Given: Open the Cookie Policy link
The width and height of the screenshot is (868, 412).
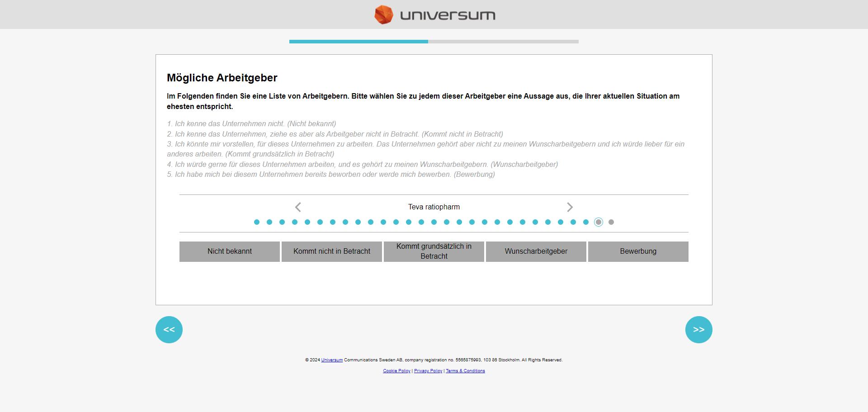Looking at the screenshot, I should pyautogui.click(x=396, y=371).
